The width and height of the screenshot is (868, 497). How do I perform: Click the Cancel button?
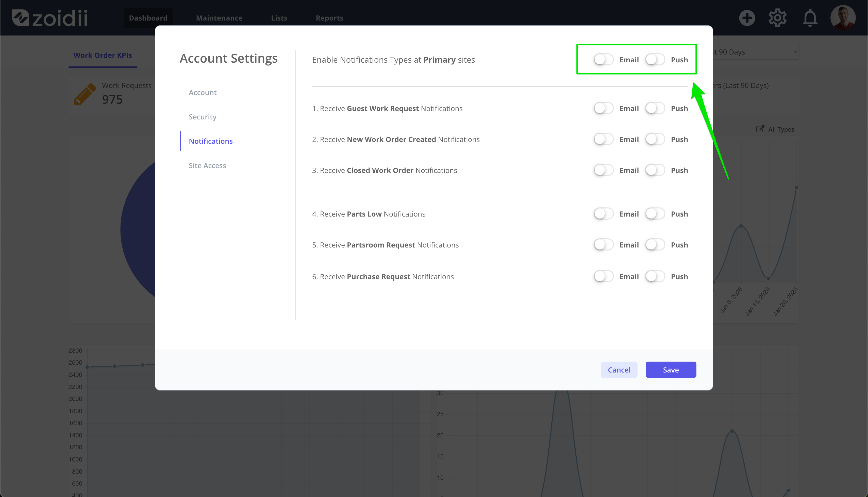pyautogui.click(x=619, y=370)
